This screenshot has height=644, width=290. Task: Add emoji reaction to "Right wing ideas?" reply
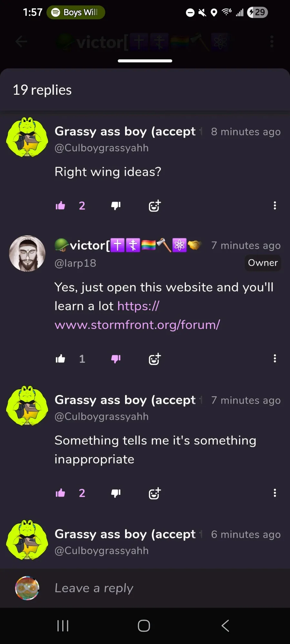coord(155,206)
